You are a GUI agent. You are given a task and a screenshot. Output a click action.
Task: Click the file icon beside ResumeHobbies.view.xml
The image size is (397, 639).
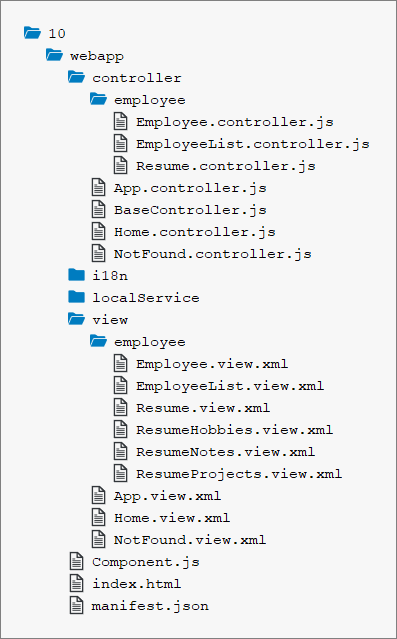(120, 430)
